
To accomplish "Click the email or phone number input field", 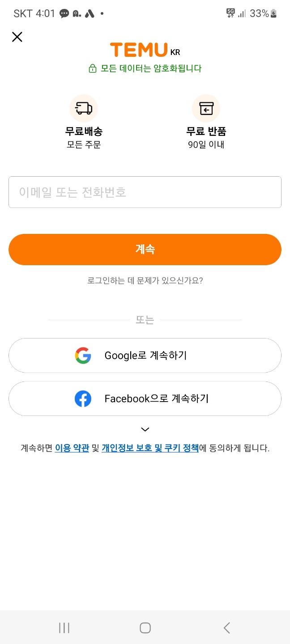I will coord(145,192).
